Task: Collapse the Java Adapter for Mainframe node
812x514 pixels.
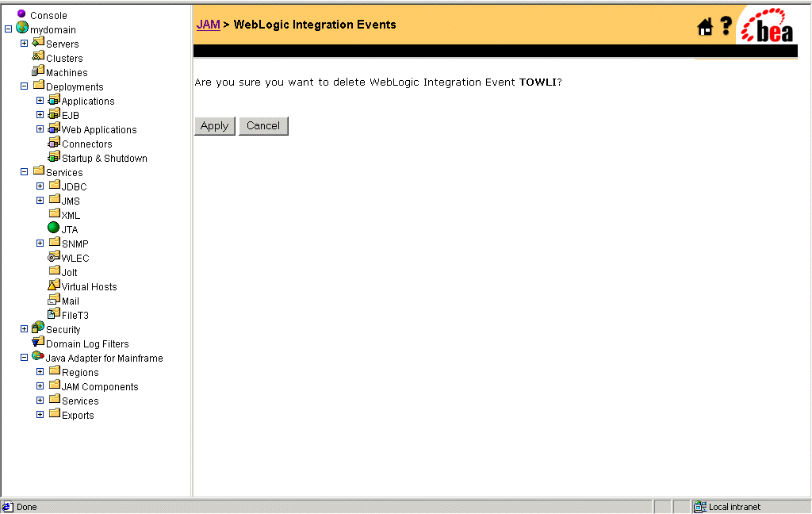Action: (x=24, y=357)
